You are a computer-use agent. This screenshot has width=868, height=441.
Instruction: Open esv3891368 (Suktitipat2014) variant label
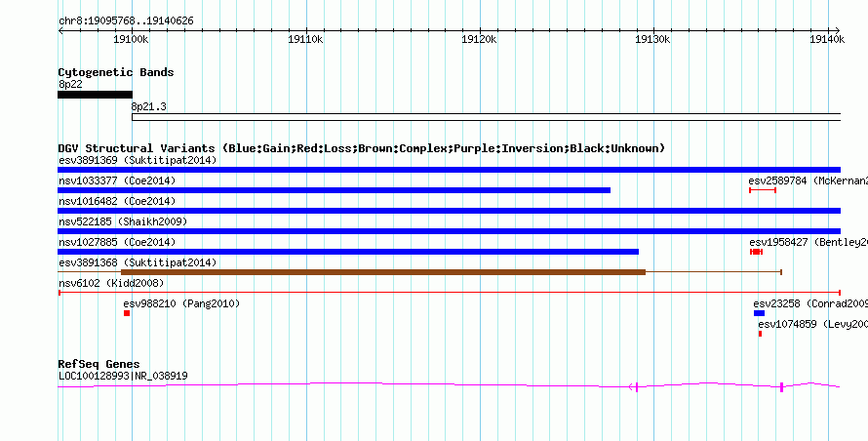pyautogui.click(x=138, y=262)
